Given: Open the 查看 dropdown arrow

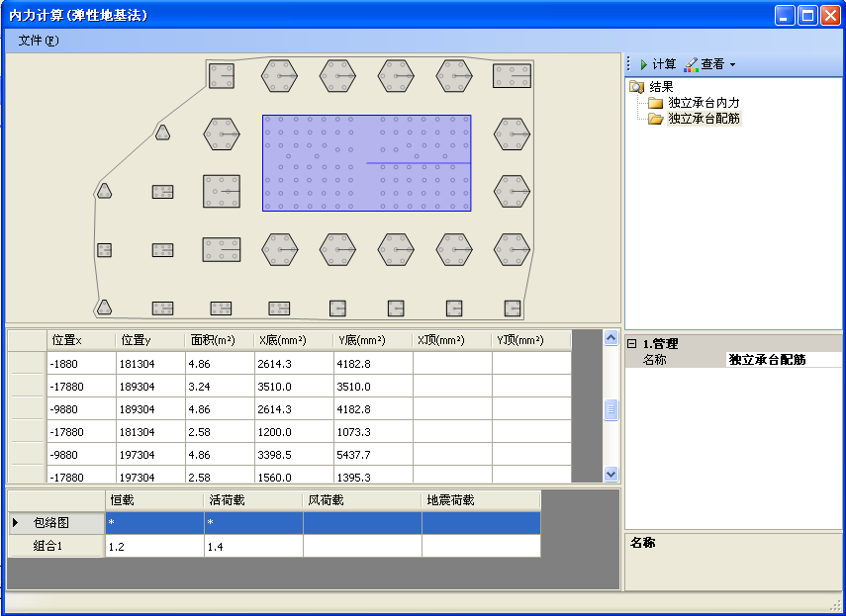Looking at the screenshot, I should coord(733,65).
